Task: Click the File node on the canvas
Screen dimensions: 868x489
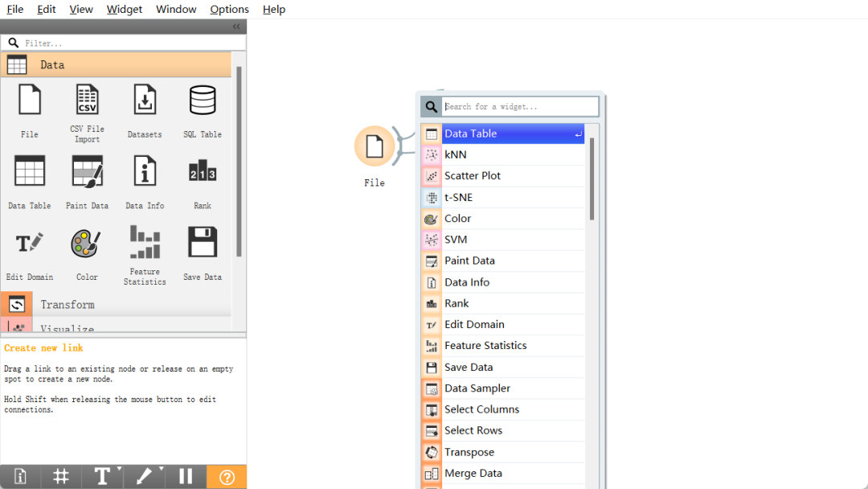Action: [375, 146]
